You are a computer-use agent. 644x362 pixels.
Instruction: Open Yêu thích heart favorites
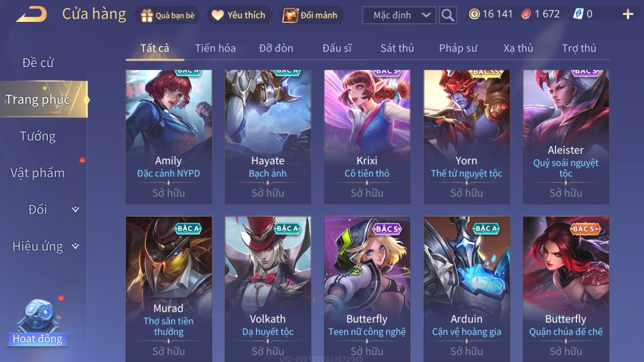pos(218,15)
